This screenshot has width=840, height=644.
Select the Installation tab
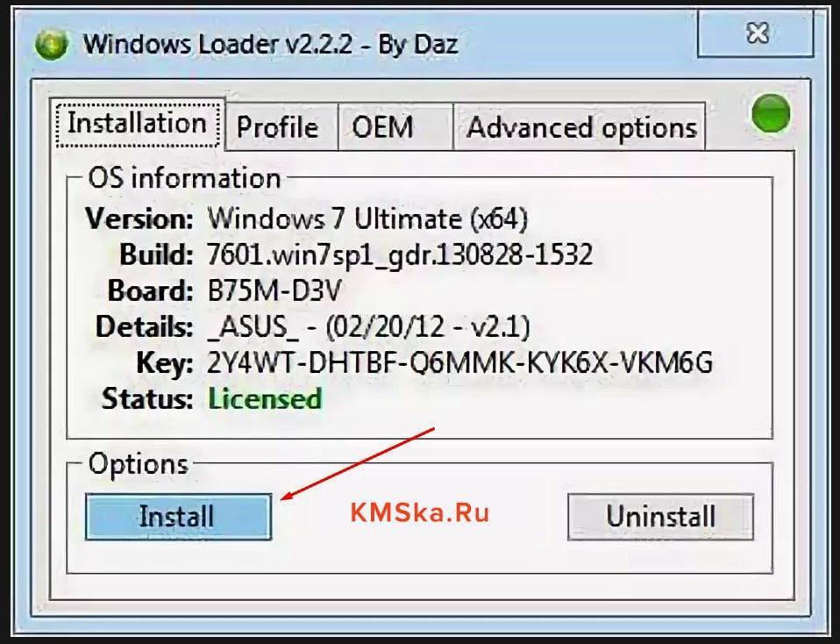pyautogui.click(x=138, y=124)
